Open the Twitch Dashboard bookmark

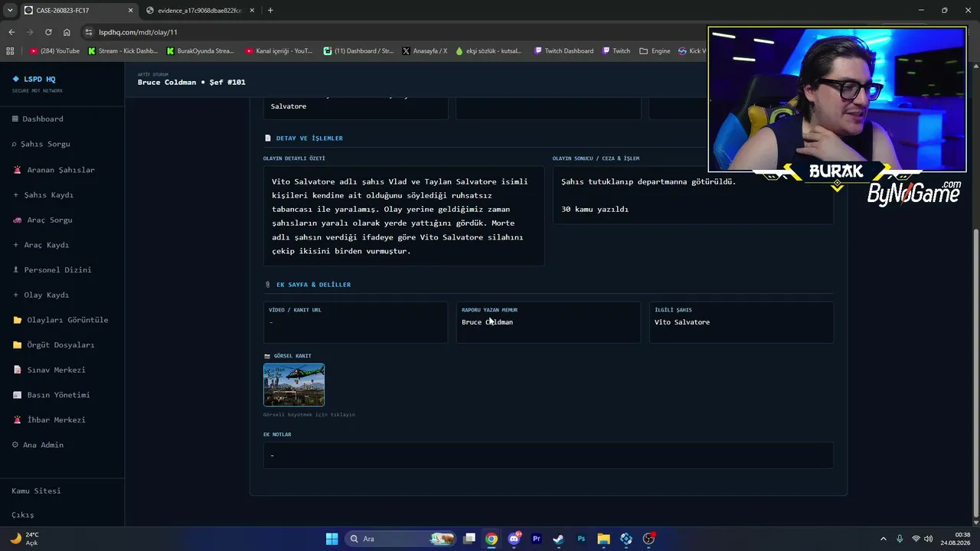click(x=563, y=51)
